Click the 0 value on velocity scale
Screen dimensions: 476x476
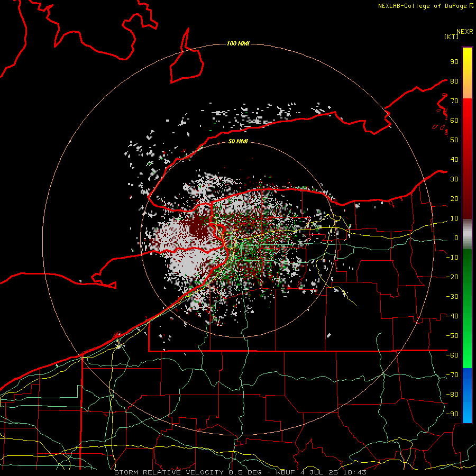pos(456,238)
